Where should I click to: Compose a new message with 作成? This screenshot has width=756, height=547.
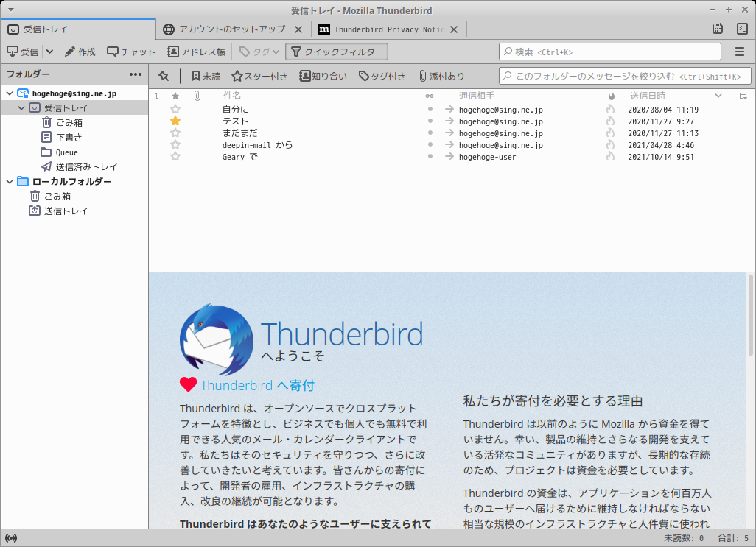(80, 52)
